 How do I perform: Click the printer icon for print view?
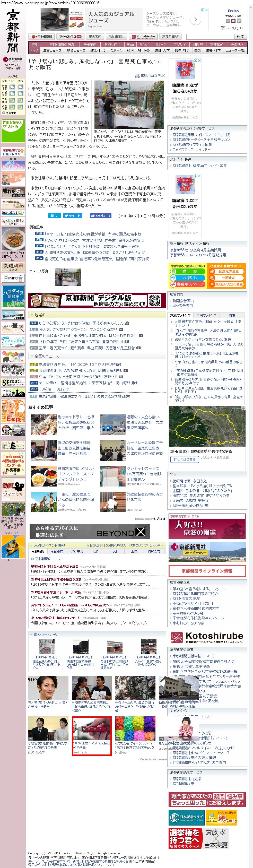point(137,76)
